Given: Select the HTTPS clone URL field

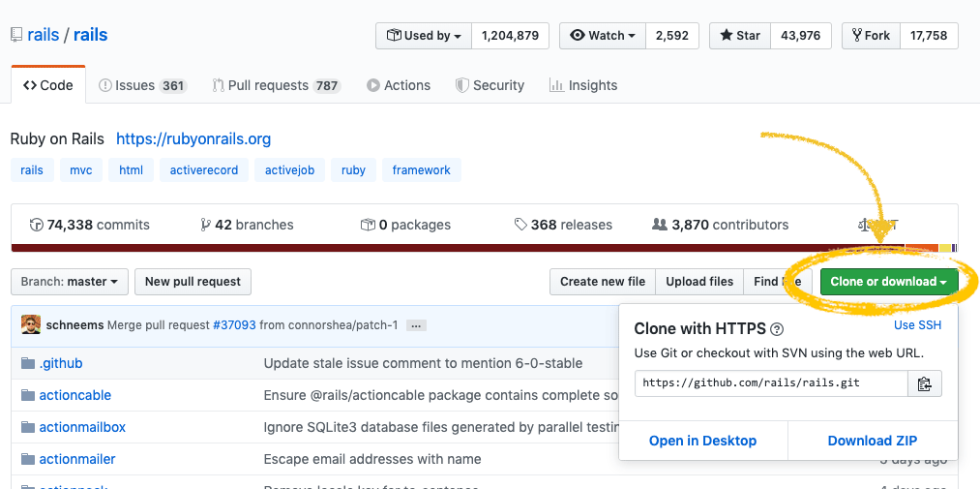Looking at the screenshot, I should (x=771, y=383).
